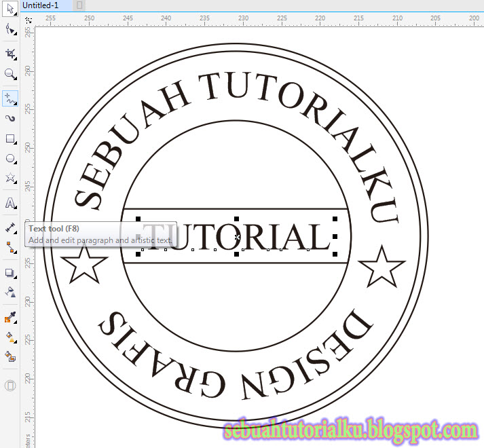Screen dimensions: 484x448
Task: Select the Drop Shadow effects tool
Action: tap(10, 273)
